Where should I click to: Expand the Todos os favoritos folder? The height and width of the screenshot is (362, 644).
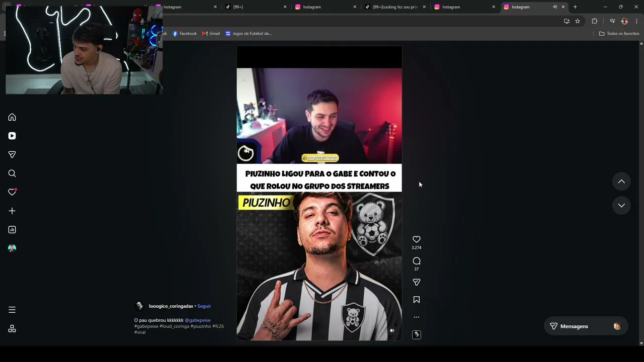(619, 34)
